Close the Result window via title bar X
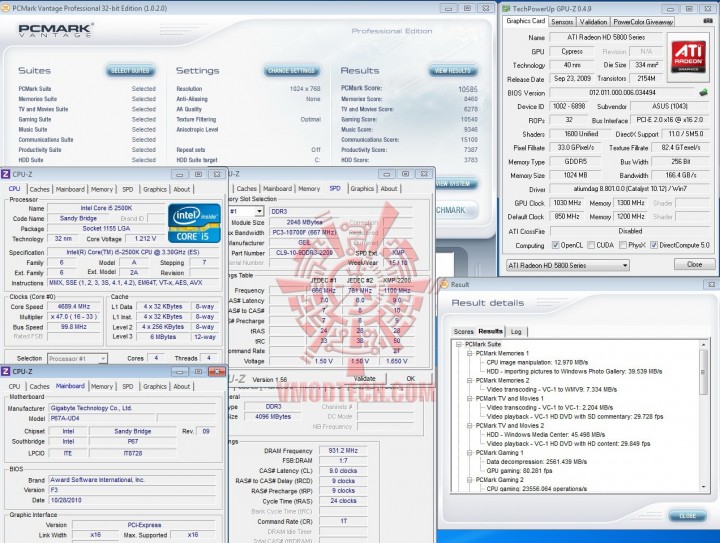 (x=711, y=285)
